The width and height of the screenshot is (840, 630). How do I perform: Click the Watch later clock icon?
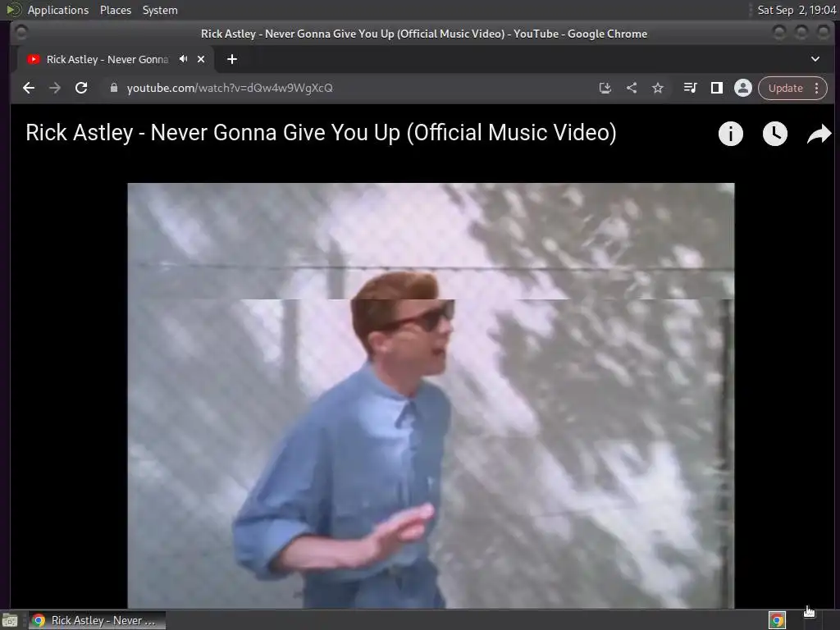774,134
